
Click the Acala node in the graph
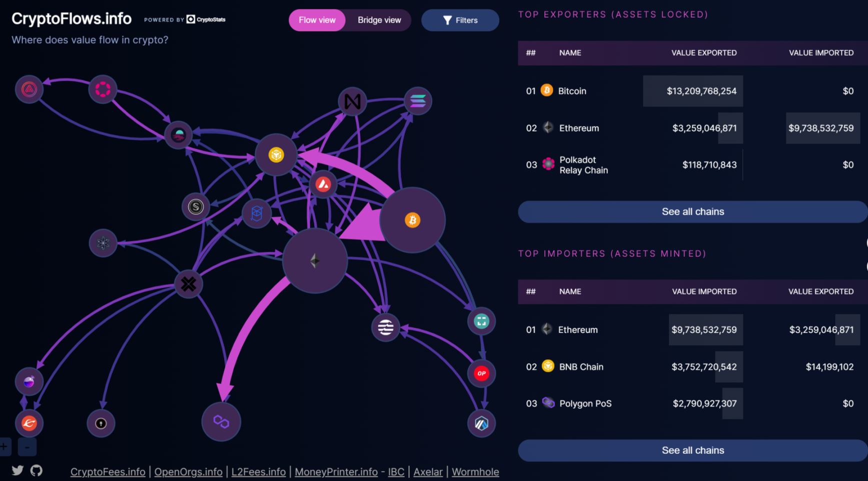tap(29, 89)
